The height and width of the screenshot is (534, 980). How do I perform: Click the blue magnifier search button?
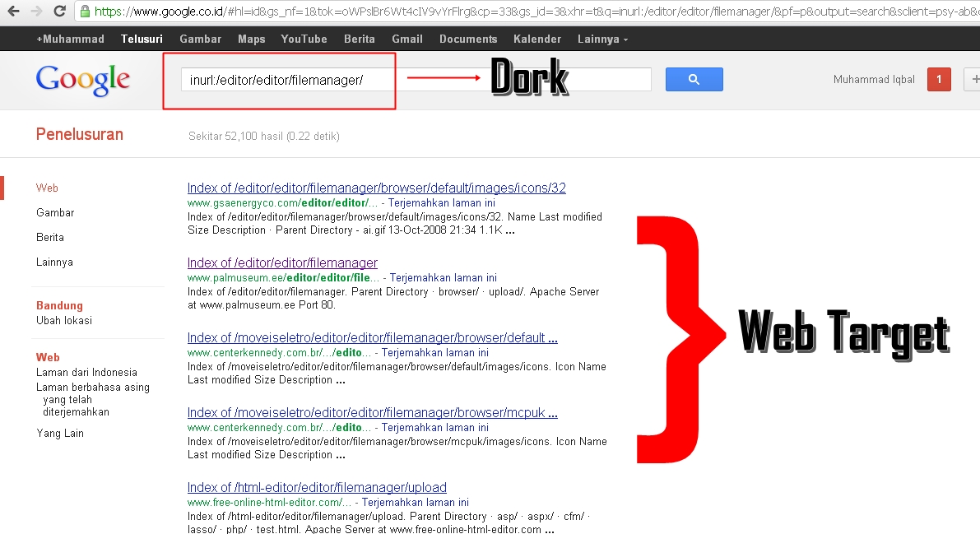point(694,80)
